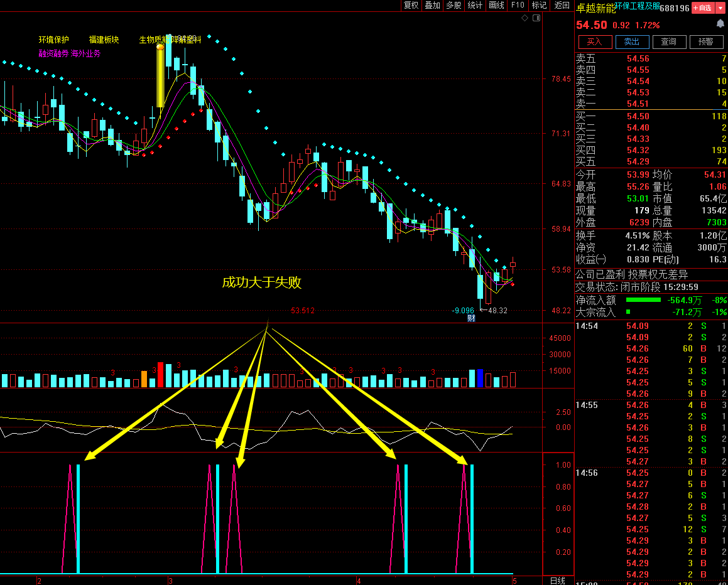Click the low price label 48.32
The height and width of the screenshot is (585, 728).
[497, 310]
